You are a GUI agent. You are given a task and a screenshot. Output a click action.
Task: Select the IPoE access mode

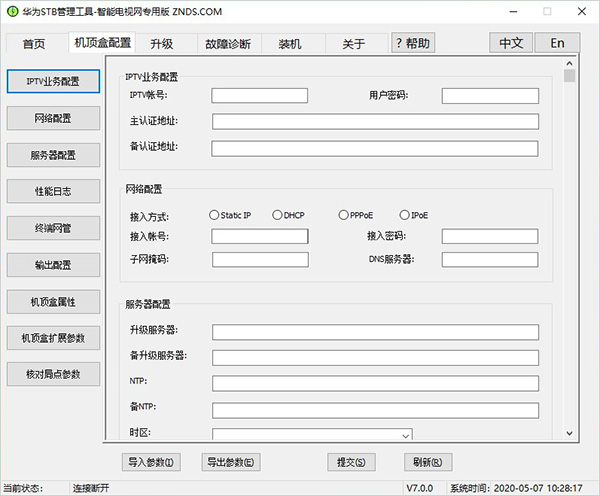coord(404,215)
